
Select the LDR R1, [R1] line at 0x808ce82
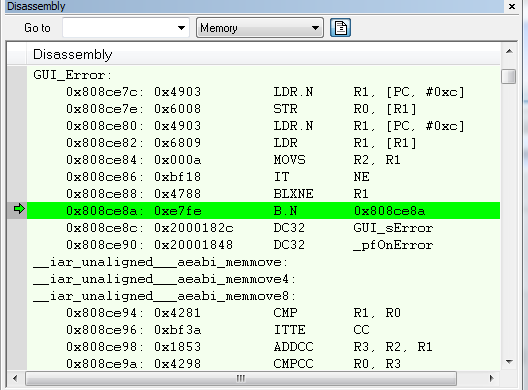pyautogui.click(x=263, y=143)
